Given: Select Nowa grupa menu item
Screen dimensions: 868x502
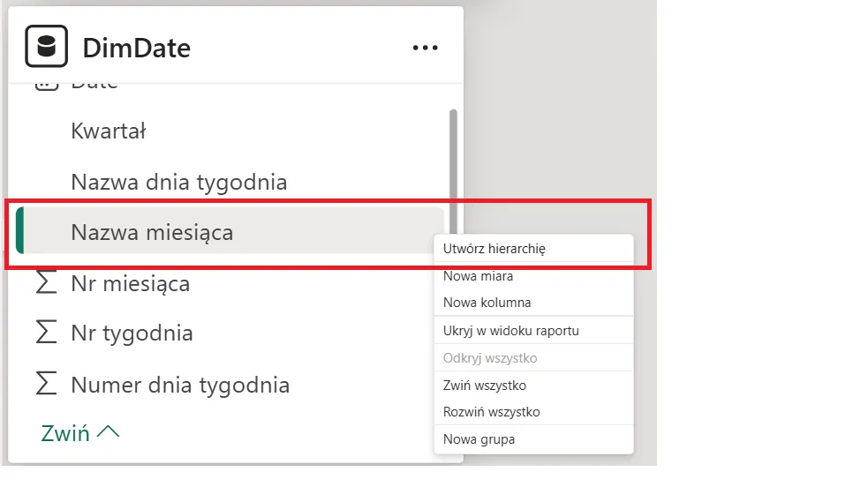Looking at the screenshot, I should click(479, 439).
